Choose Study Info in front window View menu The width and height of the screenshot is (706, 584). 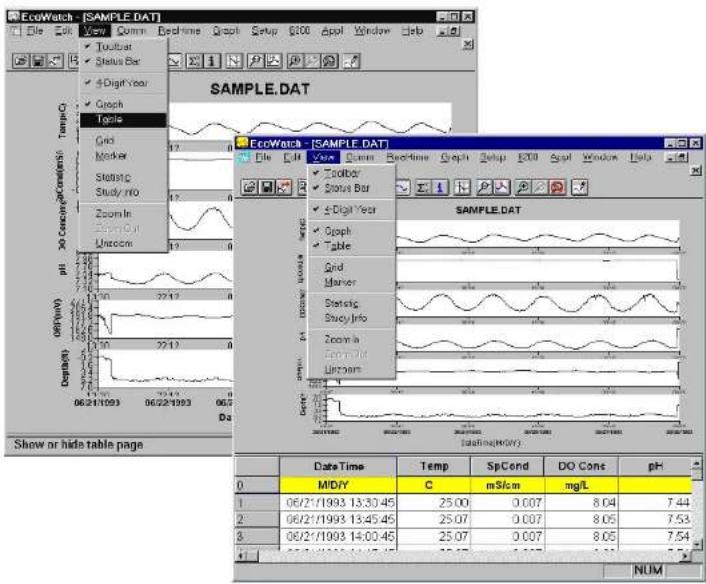351,318
